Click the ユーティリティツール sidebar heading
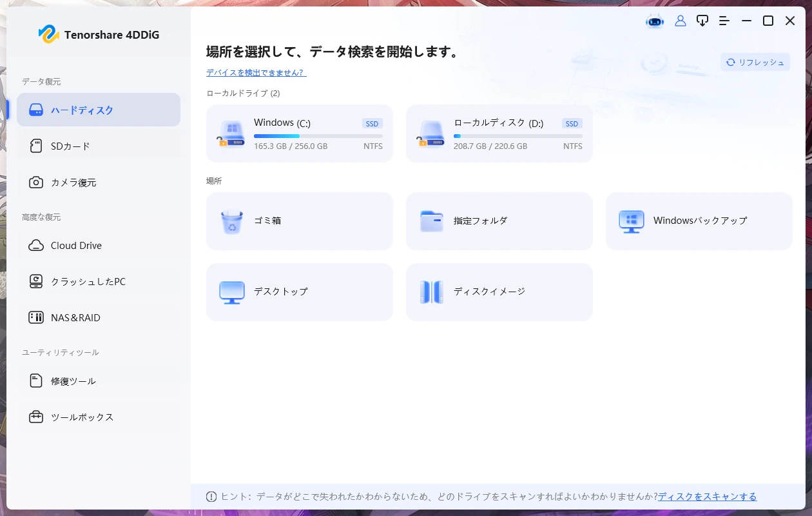This screenshot has height=516, width=812. (x=61, y=353)
